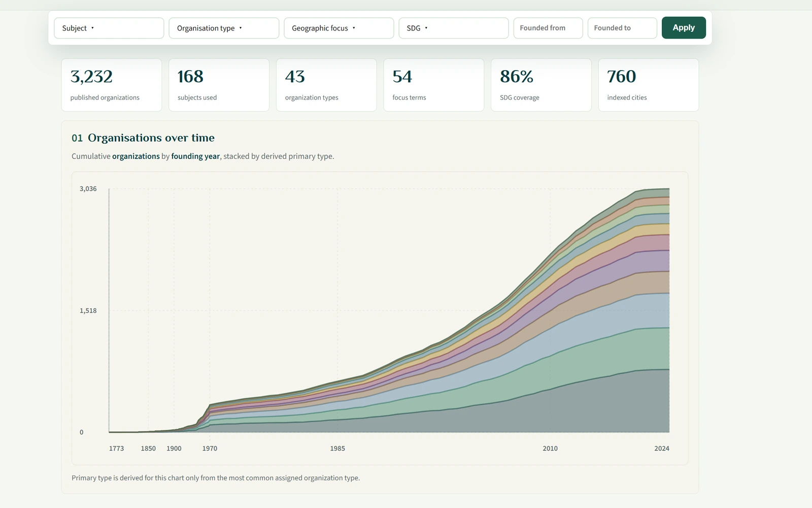The image size is (812, 508).
Task: Click the 2024 x-axis label
Action: (x=662, y=449)
